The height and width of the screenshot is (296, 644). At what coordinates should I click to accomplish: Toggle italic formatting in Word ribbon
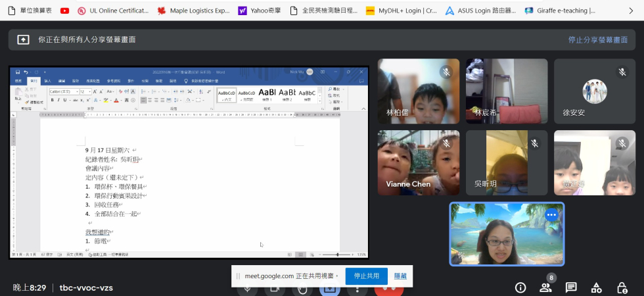click(x=59, y=100)
